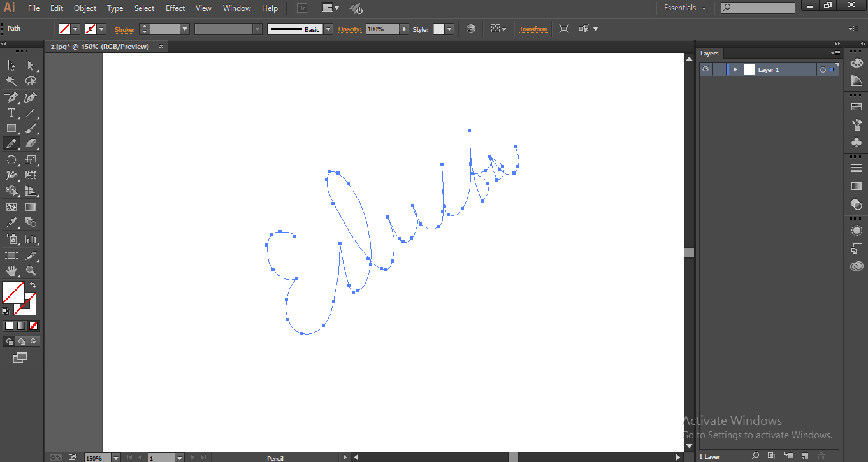The height and width of the screenshot is (462, 868).
Task: Open the Basic brush definition dropdown
Action: pos(328,29)
